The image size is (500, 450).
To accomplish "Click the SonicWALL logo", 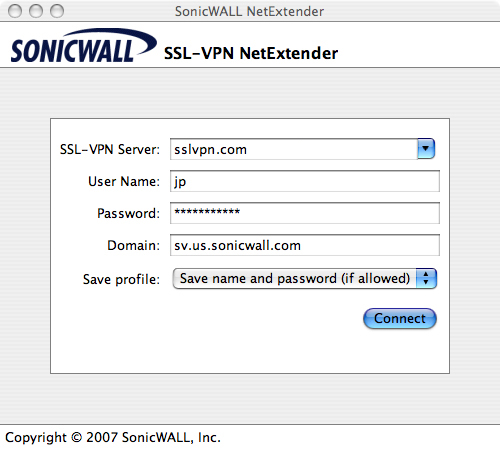I will coord(83,46).
